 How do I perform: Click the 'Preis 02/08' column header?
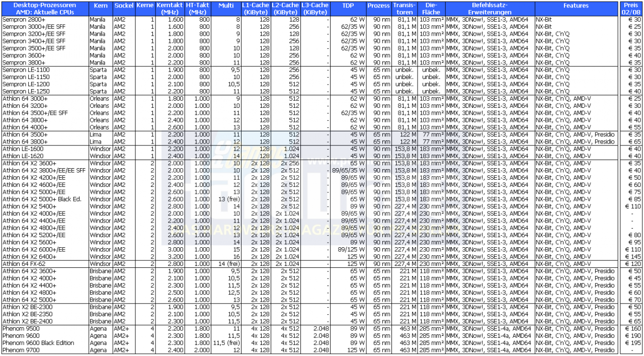tap(630, 9)
